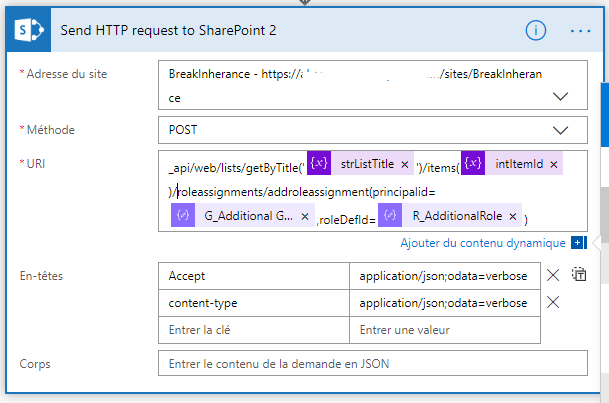
Task: Delete the Accept header row
Action: (x=553, y=275)
